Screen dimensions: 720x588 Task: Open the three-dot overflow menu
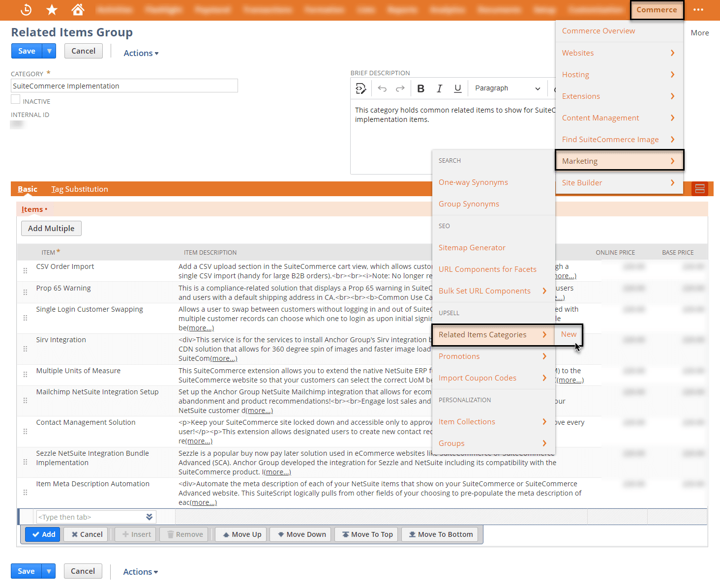[698, 9]
